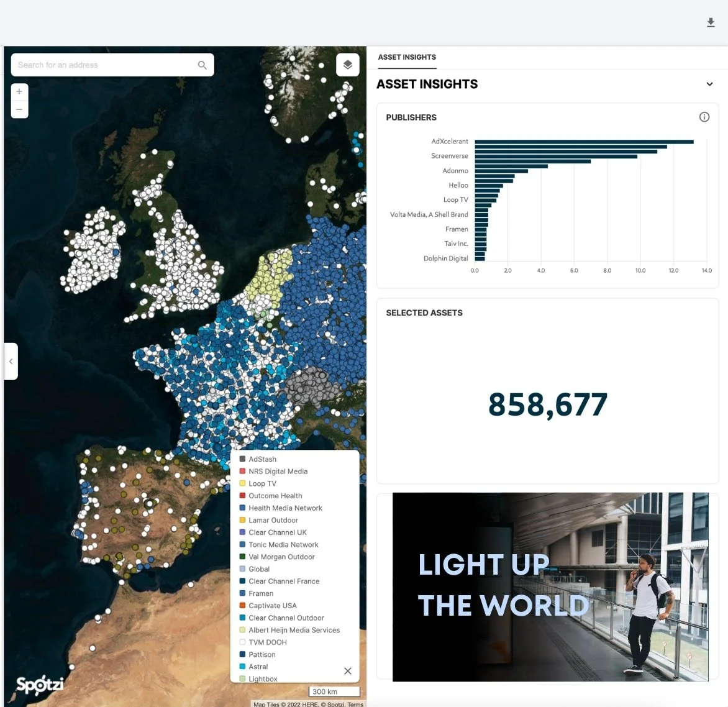The width and height of the screenshot is (728, 707).
Task: Click the Screenverse chart label
Action: (450, 156)
